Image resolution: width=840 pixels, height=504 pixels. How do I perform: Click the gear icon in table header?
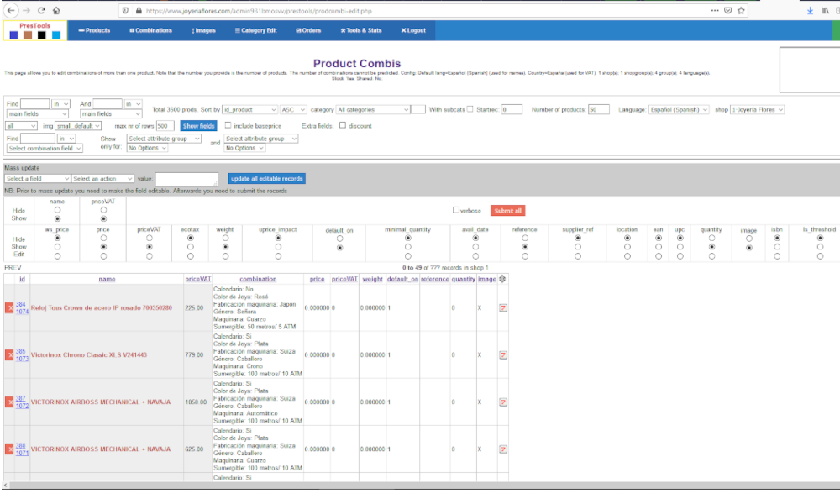click(502, 279)
